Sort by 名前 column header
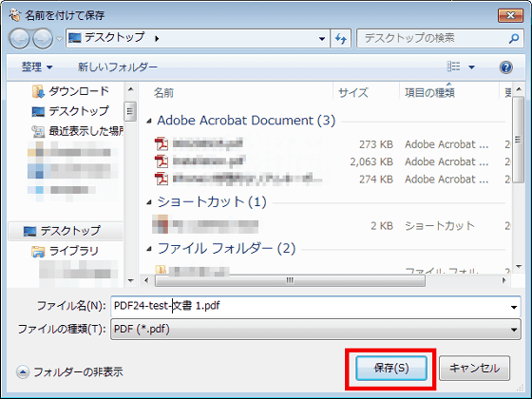Image resolution: width=532 pixels, height=399 pixels. click(x=163, y=93)
